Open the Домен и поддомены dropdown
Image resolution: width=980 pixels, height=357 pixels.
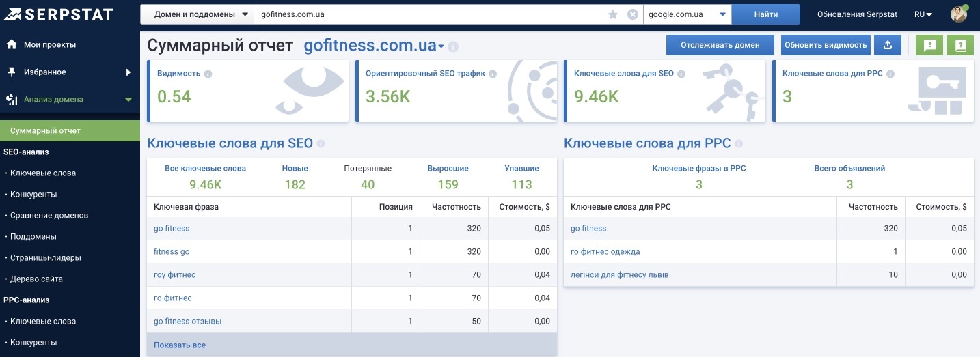(197, 14)
